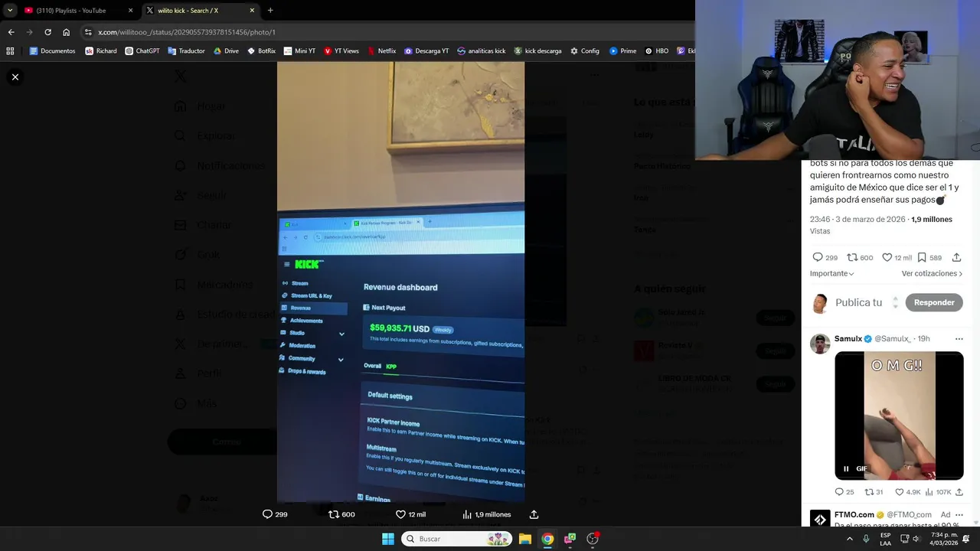
Task: Expand the Importante sort dropdown
Action: coord(832,273)
